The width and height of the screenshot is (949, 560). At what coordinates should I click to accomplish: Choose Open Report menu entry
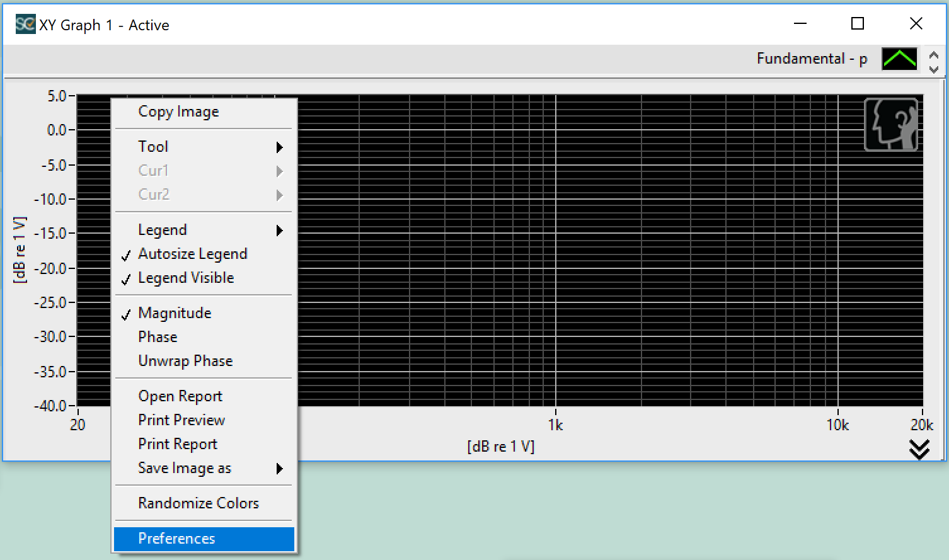(x=204, y=397)
